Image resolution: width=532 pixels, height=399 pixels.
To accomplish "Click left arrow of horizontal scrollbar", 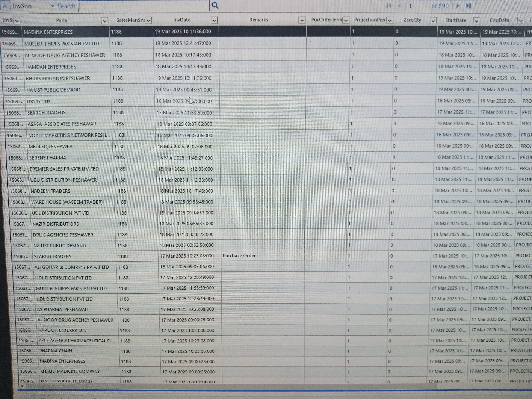I will click(22, 386).
